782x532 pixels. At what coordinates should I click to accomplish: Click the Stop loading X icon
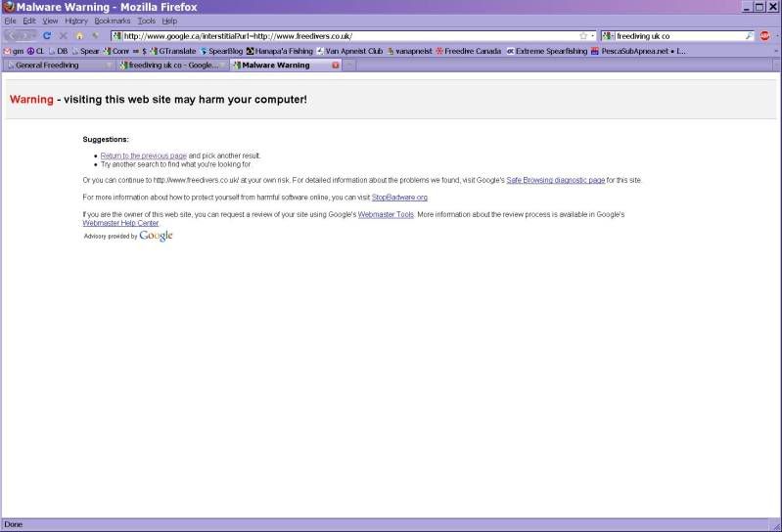point(64,36)
